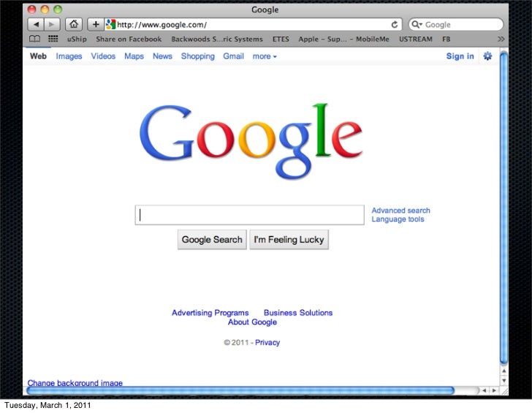Open uShip bookmark
This screenshot has height=413, width=532.
[77, 39]
